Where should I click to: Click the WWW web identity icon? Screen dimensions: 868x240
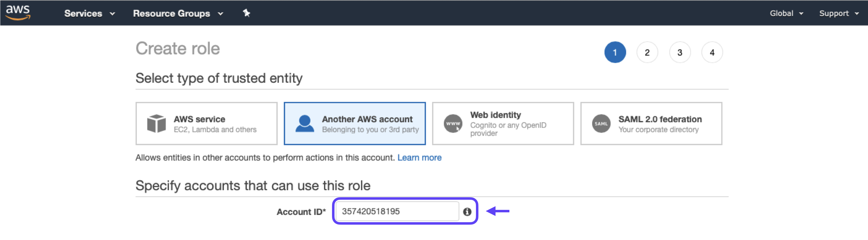click(453, 124)
